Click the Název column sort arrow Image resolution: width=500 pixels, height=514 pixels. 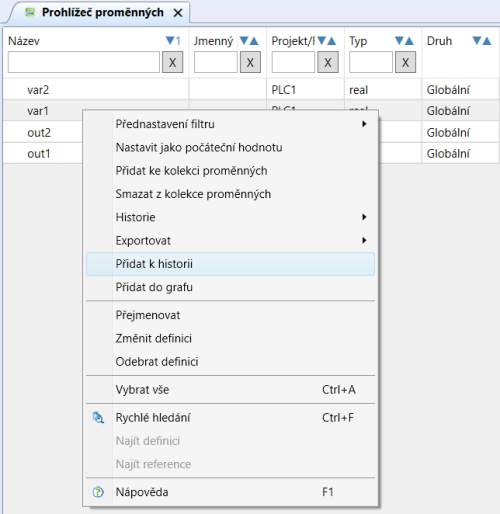coord(170,41)
